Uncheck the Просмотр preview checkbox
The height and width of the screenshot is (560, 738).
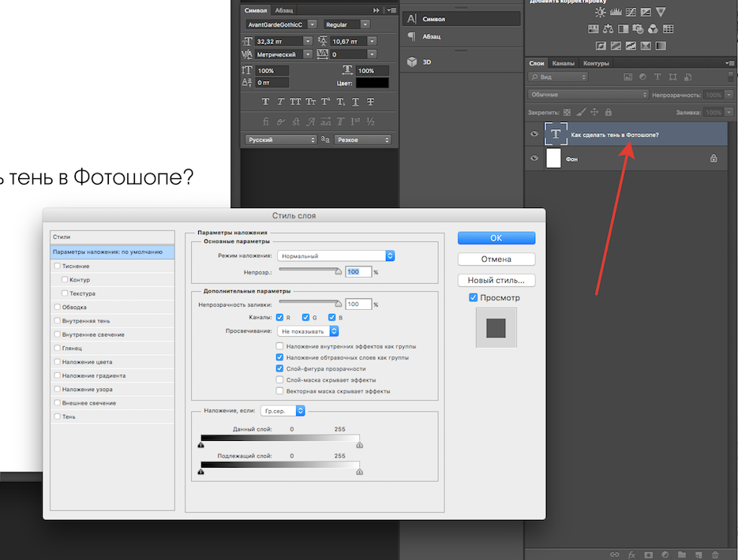[x=473, y=297]
